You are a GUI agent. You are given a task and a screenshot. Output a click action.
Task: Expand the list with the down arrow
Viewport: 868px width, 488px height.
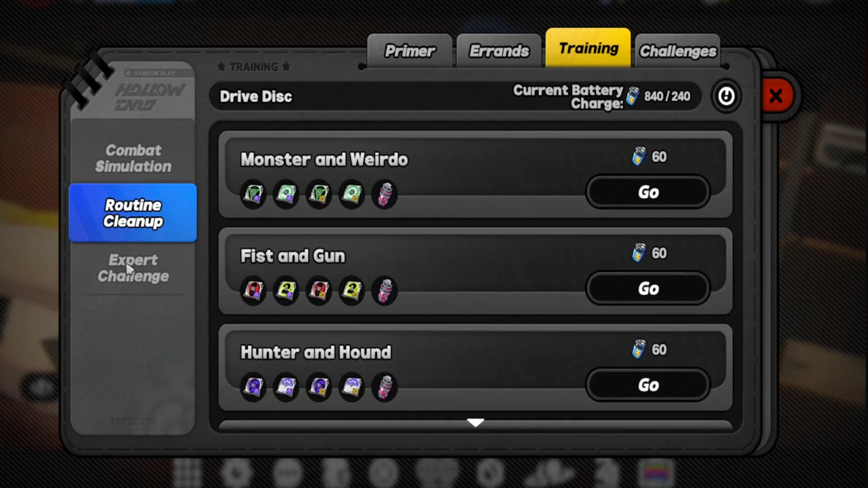475,423
